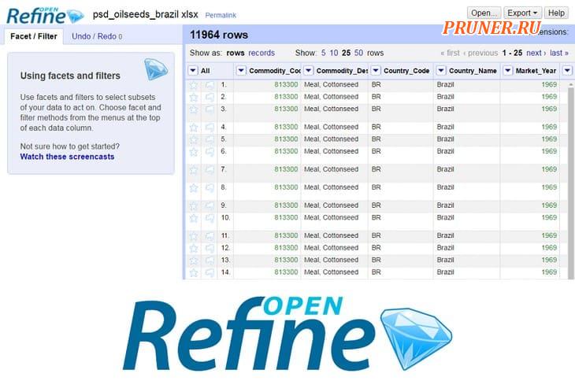Viewport: 575px width, 392px height.
Task: Star row 14 in the grid
Action: point(194,273)
